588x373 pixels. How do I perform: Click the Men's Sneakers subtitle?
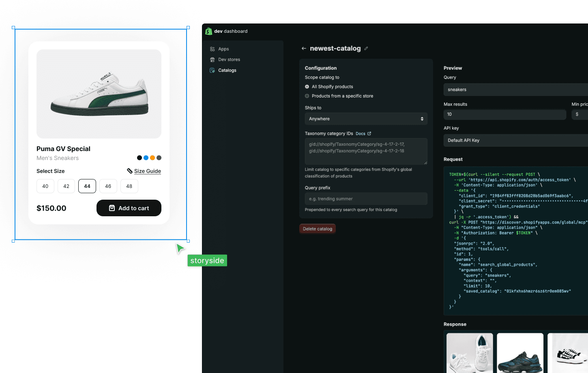pos(58,158)
